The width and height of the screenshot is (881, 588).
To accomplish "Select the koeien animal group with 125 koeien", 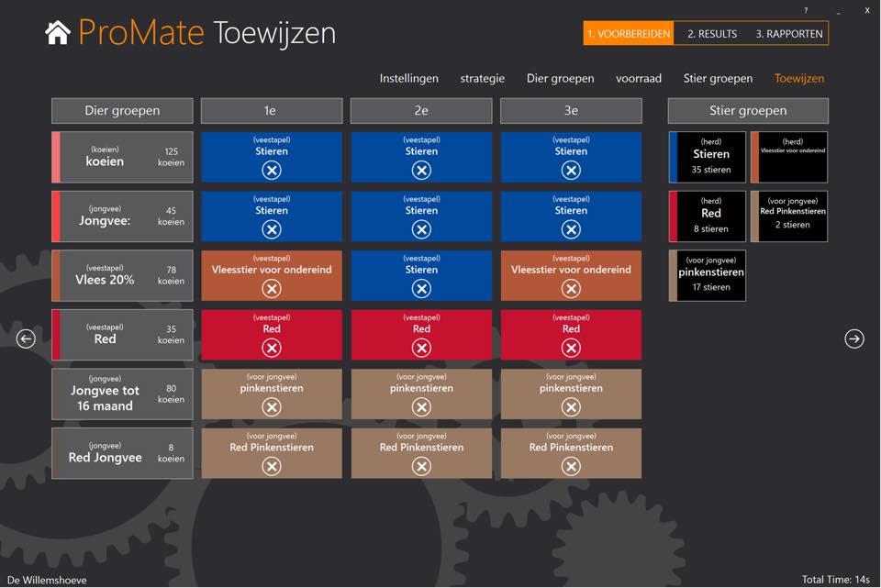I will (x=122, y=157).
